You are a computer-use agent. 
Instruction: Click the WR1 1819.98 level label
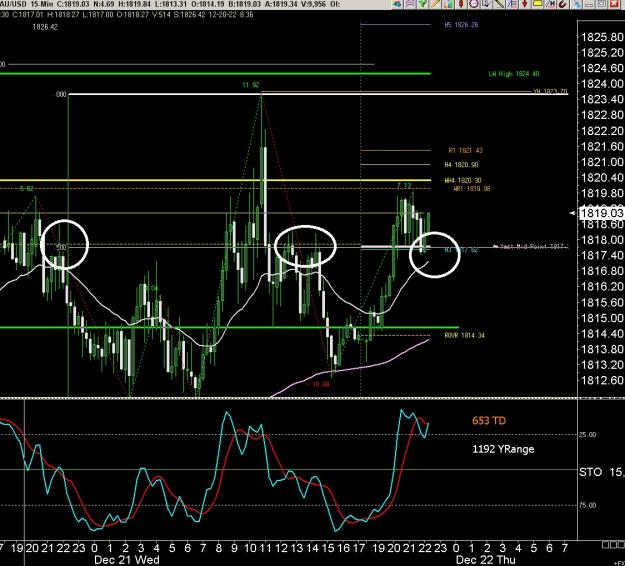tap(472, 189)
